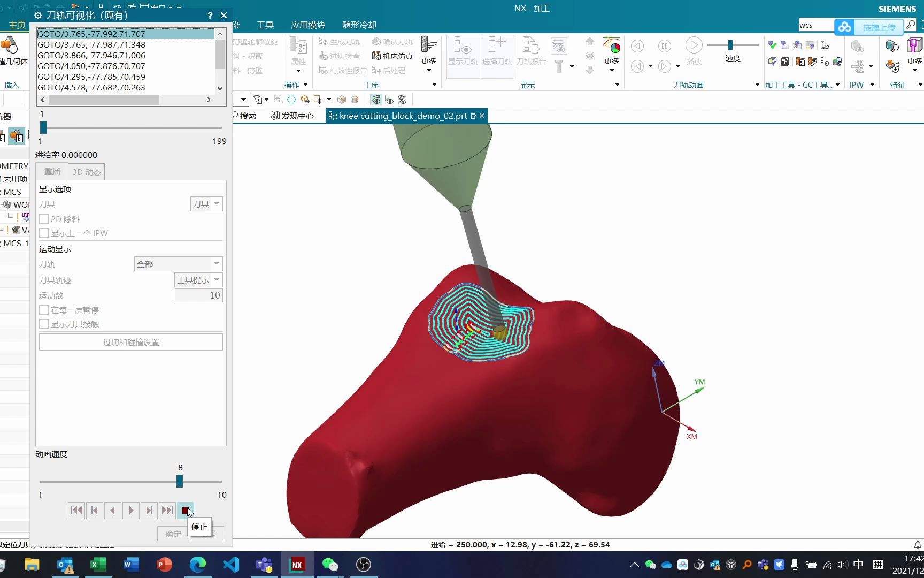Open the 刀轨 dropdown showing 全部
This screenshot has height=578, width=924.
178,264
